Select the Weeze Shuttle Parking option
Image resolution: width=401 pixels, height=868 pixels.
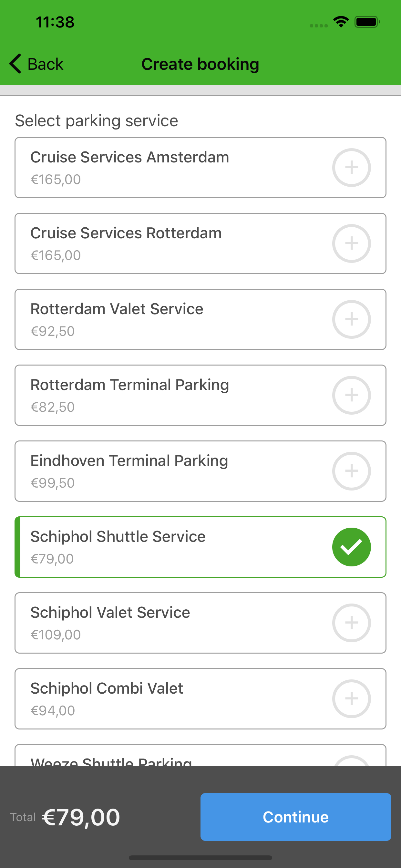click(200, 755)
